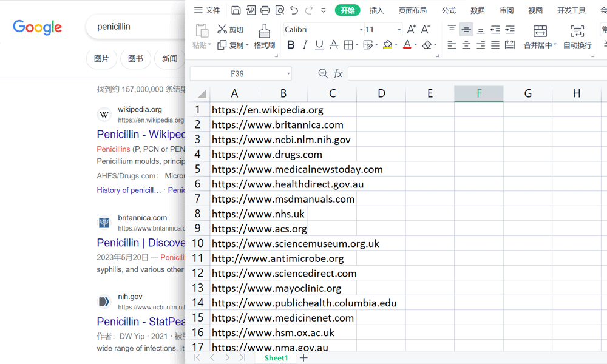The image size is (607, 364).
Task: Click the Paste (粘贴) clipboard icon
Action: click(x=202, y=31)
